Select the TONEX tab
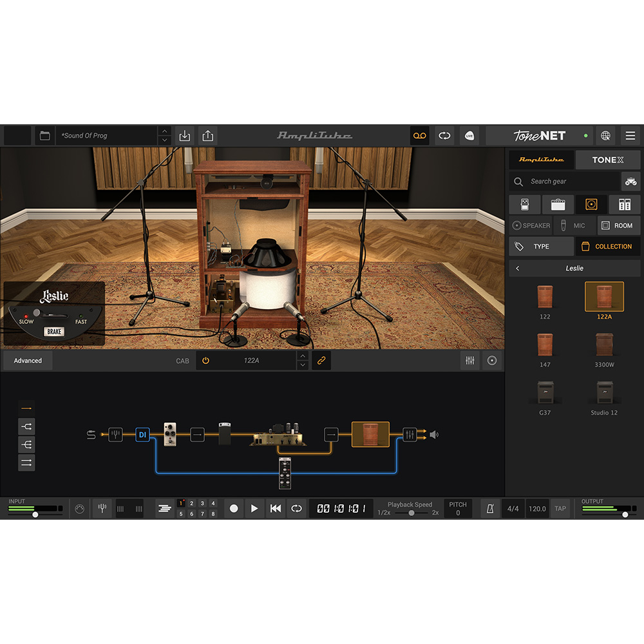This screenshot has height=644, width=644. click(608, 160)
